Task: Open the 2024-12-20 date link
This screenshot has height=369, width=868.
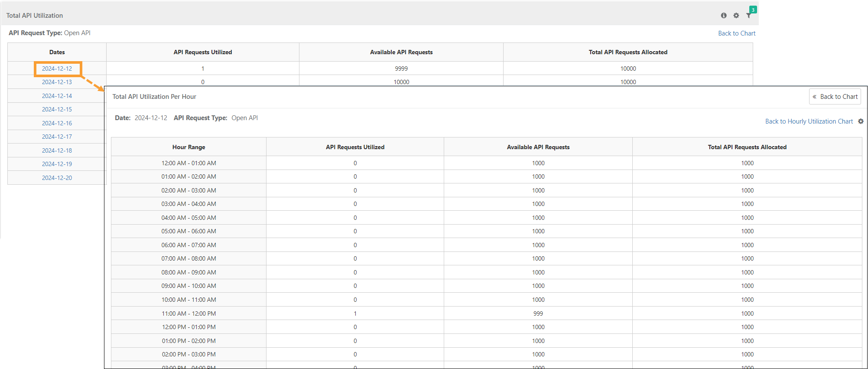Action: (x=57, y=178)
